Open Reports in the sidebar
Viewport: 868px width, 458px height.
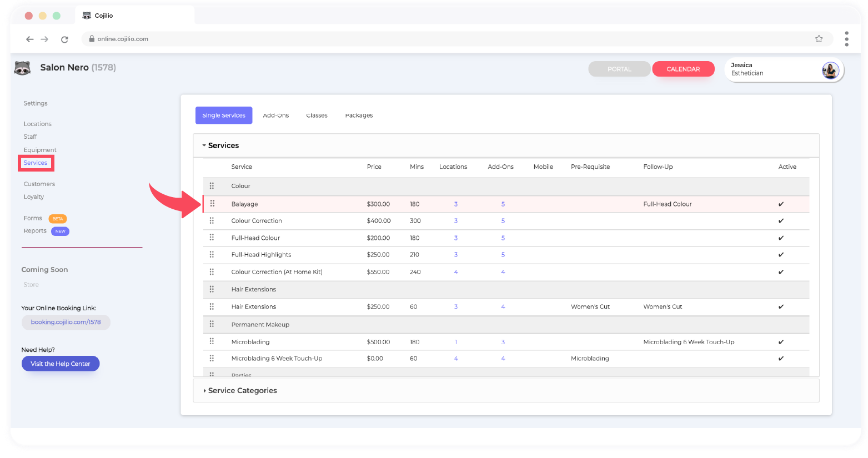click(x=35, y=231)
